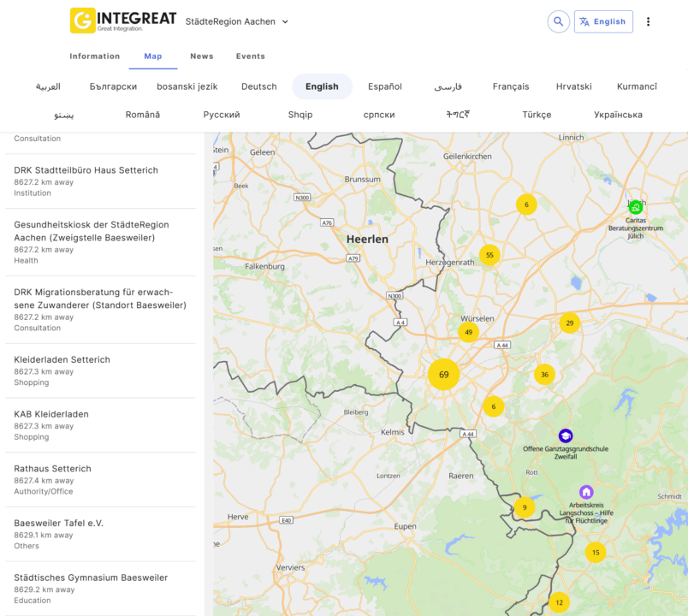
Task: Expand the map cluster showing 69
Action: [x=444, y=375]
